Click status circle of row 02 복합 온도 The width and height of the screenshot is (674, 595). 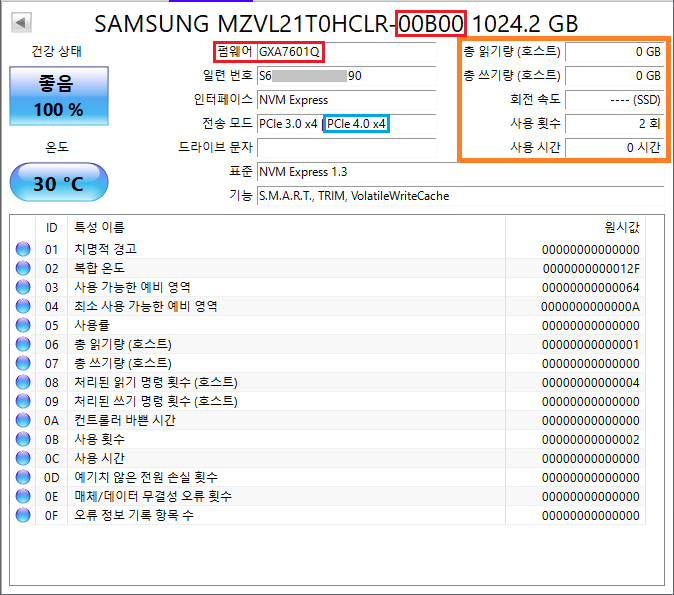point(23,268)
